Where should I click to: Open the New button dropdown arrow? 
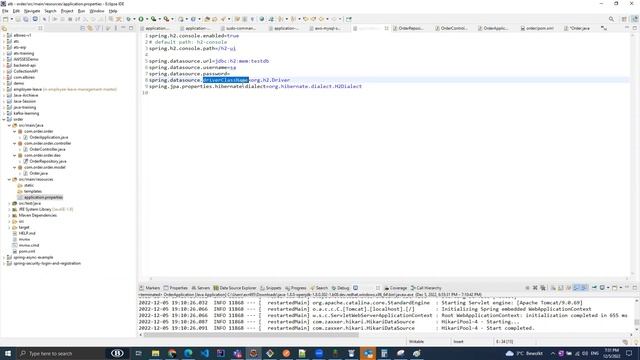tap(12, 19)
